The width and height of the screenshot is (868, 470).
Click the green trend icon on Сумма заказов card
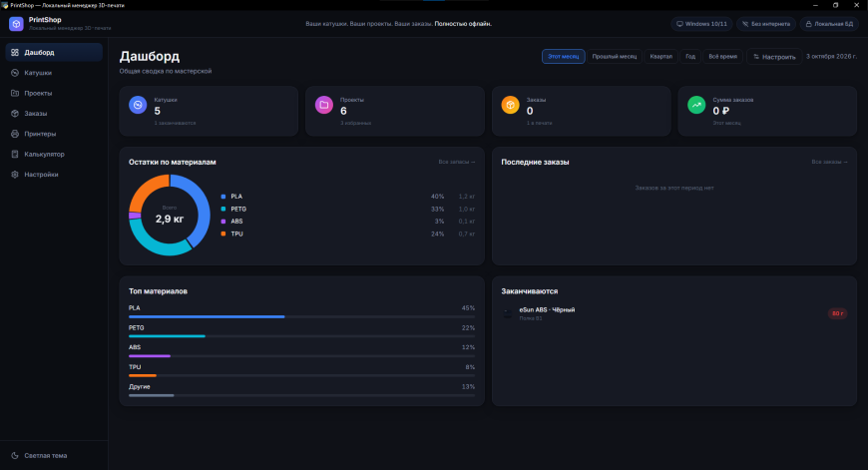click(x=696, y=105)
